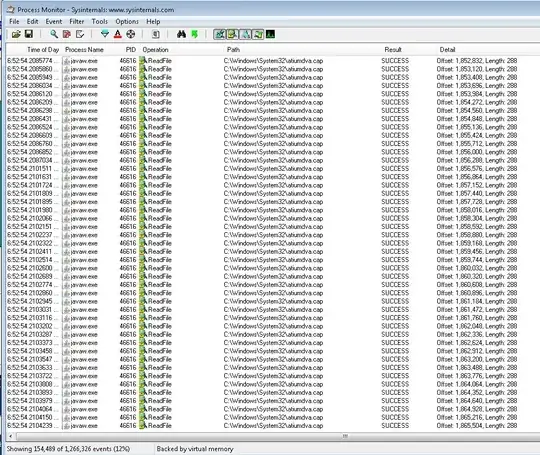
Task: Click Process Monitor title bar app icon
Action: pyautogui.click(x=11, y=10)
